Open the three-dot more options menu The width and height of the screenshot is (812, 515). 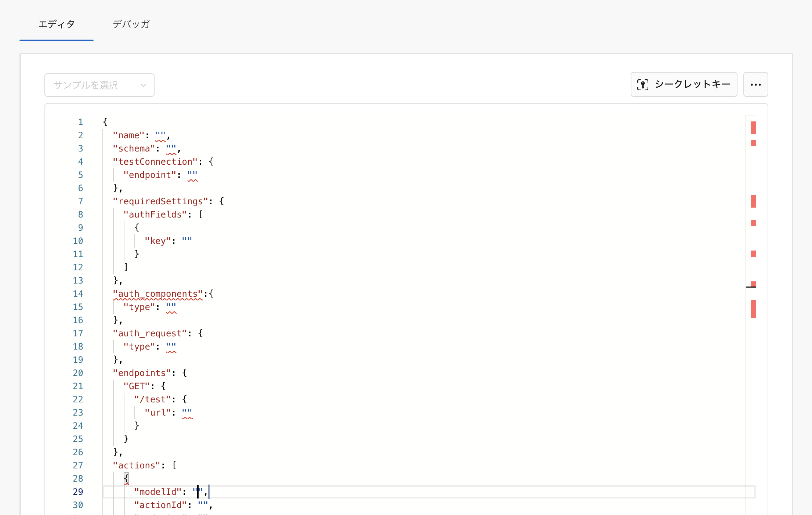[x=755, y=85]
